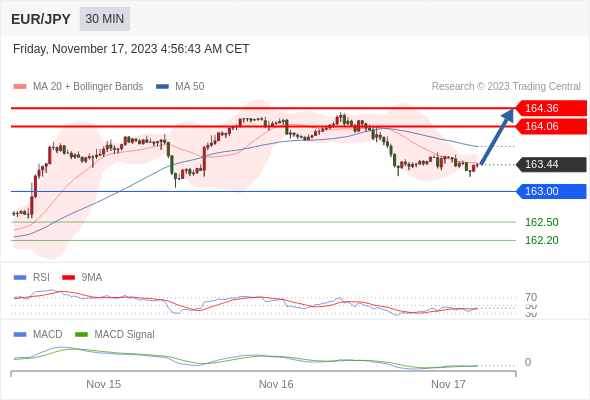This screenshot has width=590, height=400.
Task: Click the MA 20 Bollinger Bands swatch
Action: pos(20,87)
